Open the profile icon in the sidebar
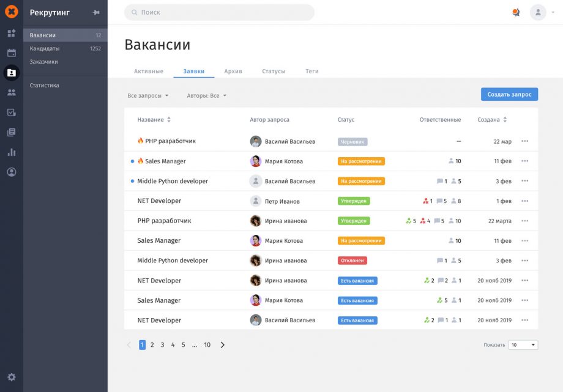Screen dimensions: 563x392 [11, 172]
